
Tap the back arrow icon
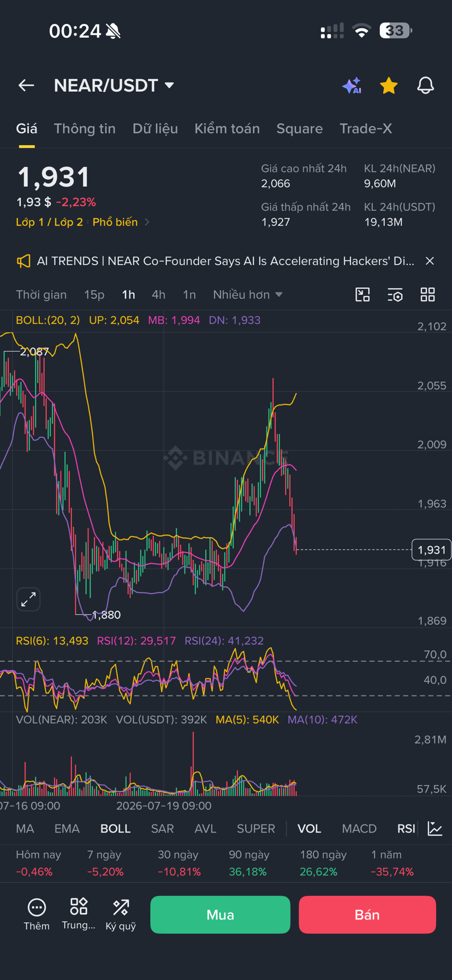click(x=26, y=85)
